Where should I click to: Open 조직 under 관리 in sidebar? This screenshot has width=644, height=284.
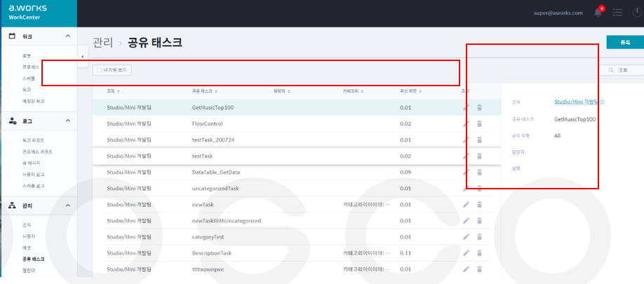pos(26,225)
